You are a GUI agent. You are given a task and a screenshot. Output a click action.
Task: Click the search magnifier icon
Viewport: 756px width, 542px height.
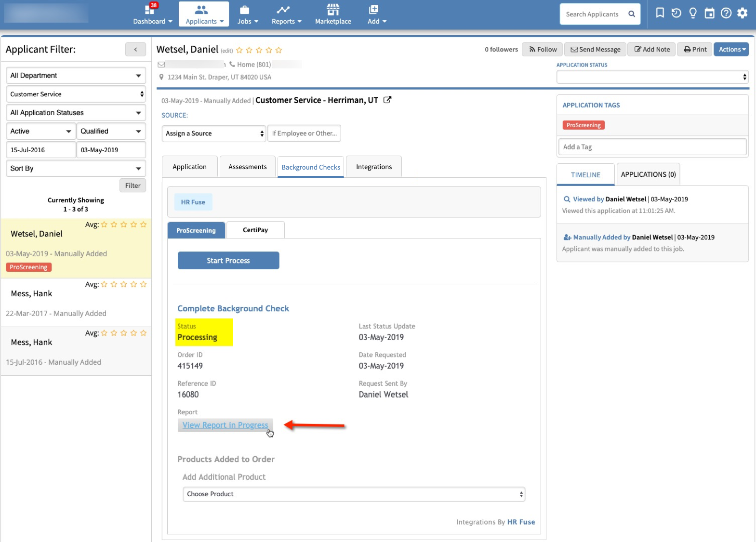click(631, 14)
